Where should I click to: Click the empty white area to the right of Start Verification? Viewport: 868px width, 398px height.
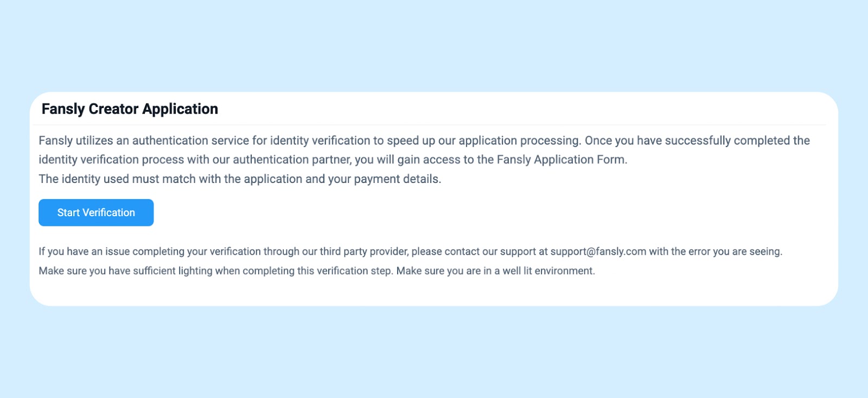(x=488, y=212)
